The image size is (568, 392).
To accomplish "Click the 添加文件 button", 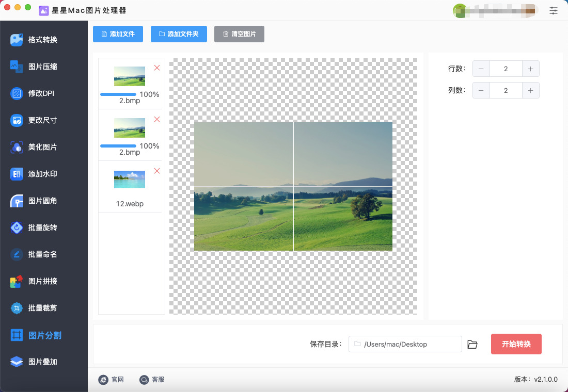I will [x=118, y=34].
